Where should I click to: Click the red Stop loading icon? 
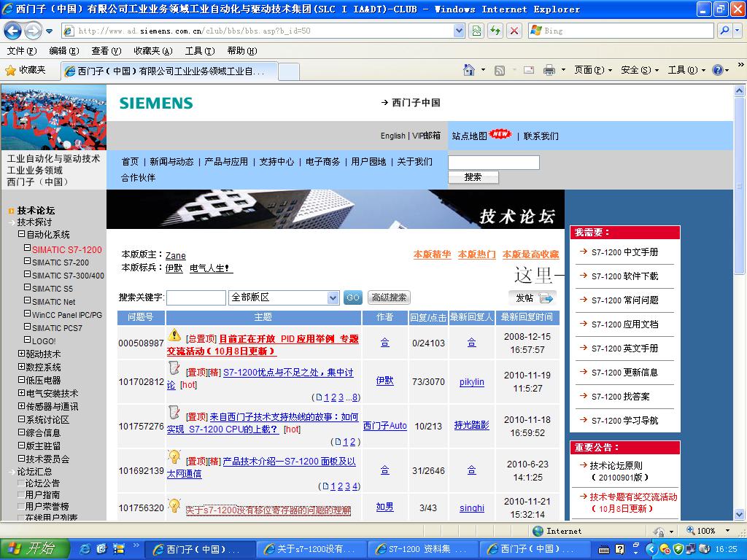514,31
